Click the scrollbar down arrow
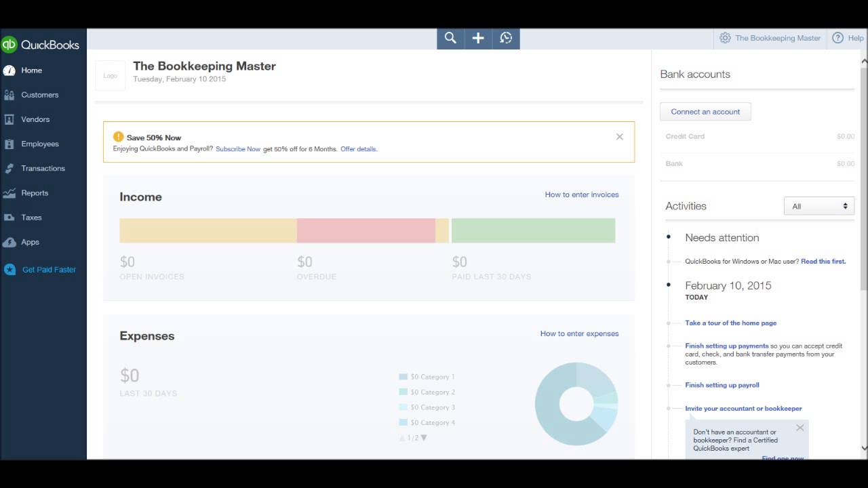 click(864, 448)
